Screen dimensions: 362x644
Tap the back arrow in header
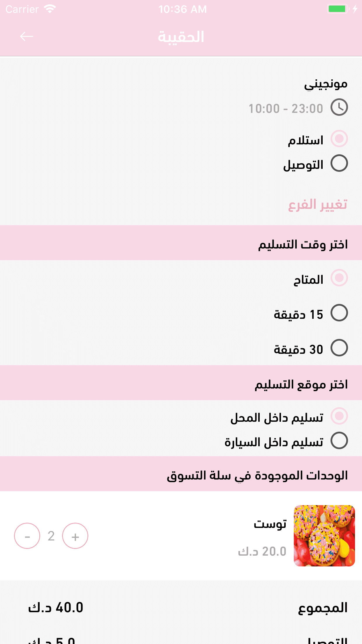click(27, 37)
